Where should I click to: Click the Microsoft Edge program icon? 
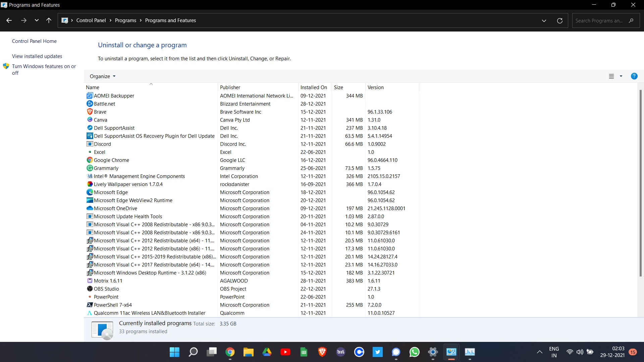tap(90, 192)
